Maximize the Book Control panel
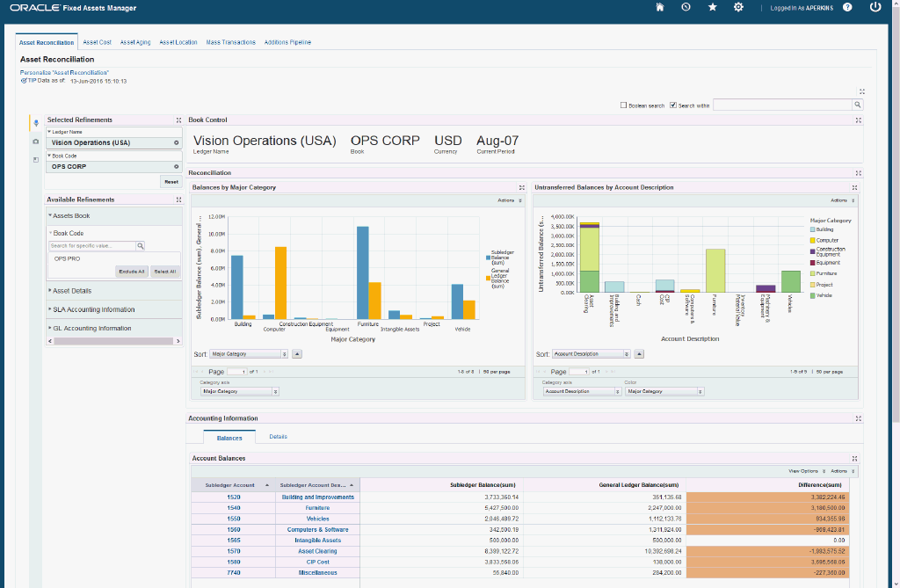 click(x=858, y=120)
